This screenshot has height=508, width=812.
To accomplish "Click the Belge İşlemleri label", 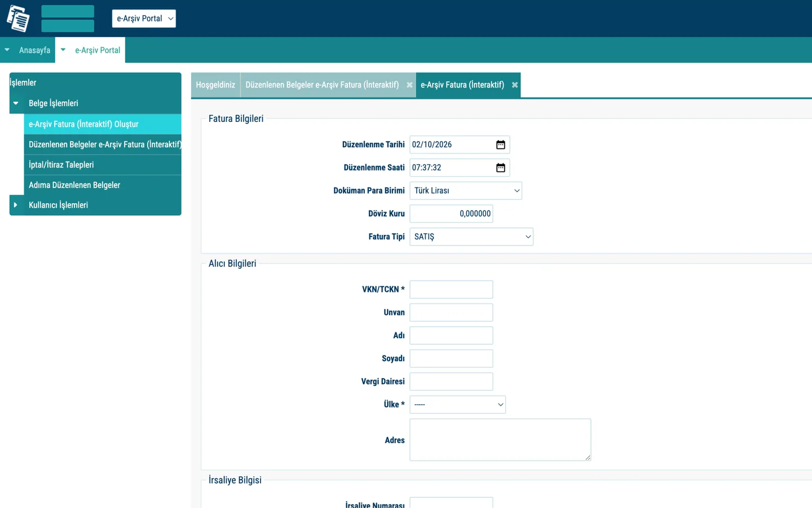I will pyautogui.click(x=54, y=103).
